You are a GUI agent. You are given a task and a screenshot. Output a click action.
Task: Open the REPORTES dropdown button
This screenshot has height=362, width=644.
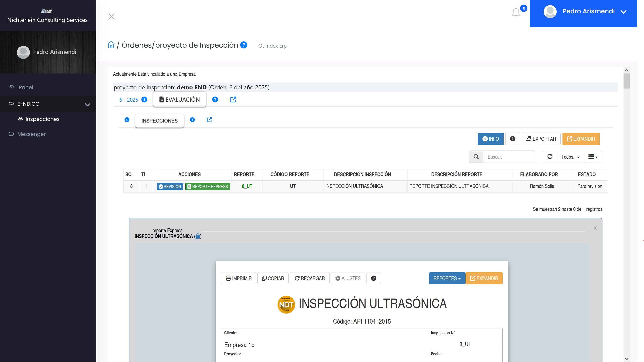pos(447,278)
